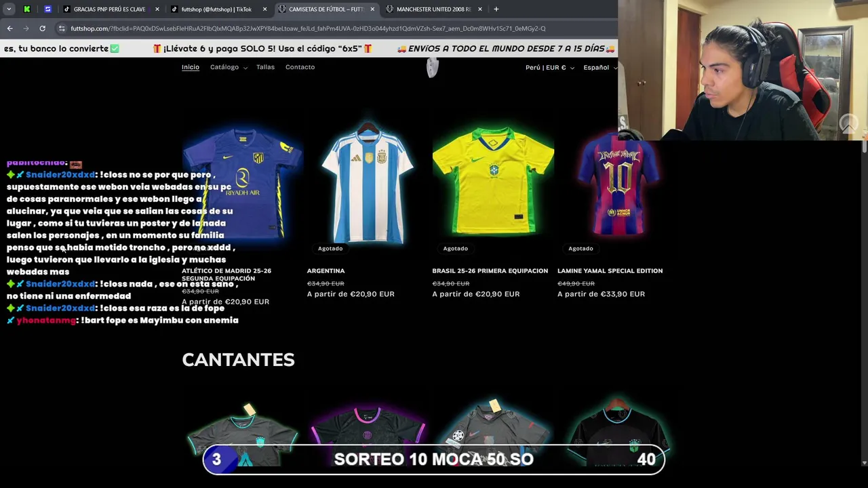Open the Contacto page
This screenshot has width=868, height=488.
[300, 67]
